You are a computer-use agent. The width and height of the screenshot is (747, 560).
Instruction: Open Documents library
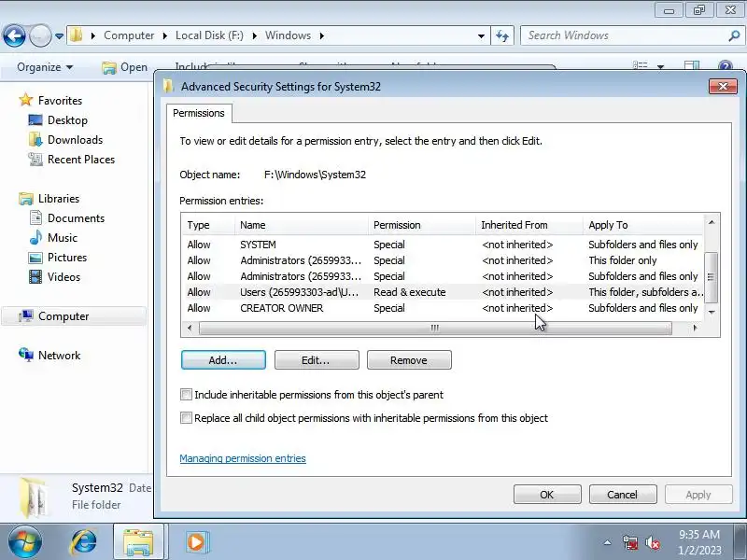point(76,218)
